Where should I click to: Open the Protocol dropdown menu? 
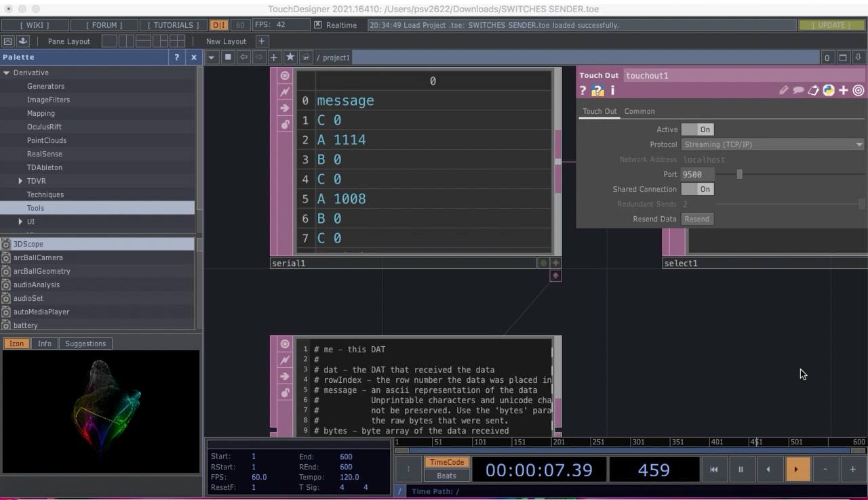(x=772, y=144)
